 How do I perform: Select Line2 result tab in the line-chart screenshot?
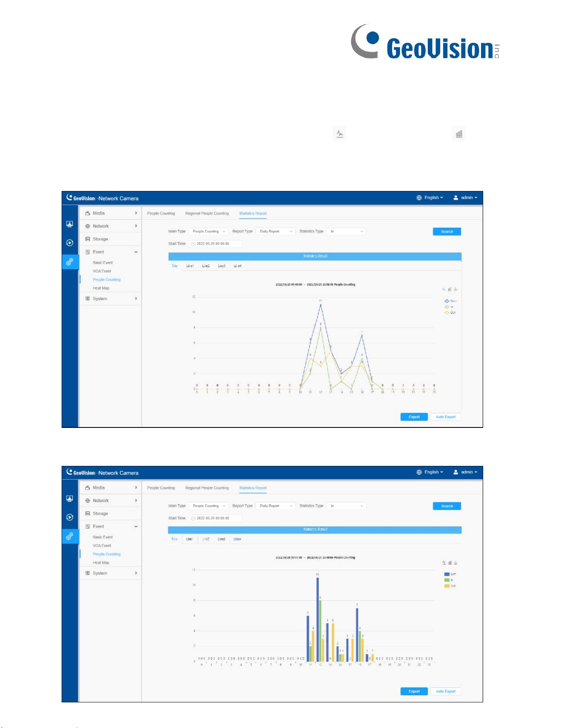click(206, 266)
